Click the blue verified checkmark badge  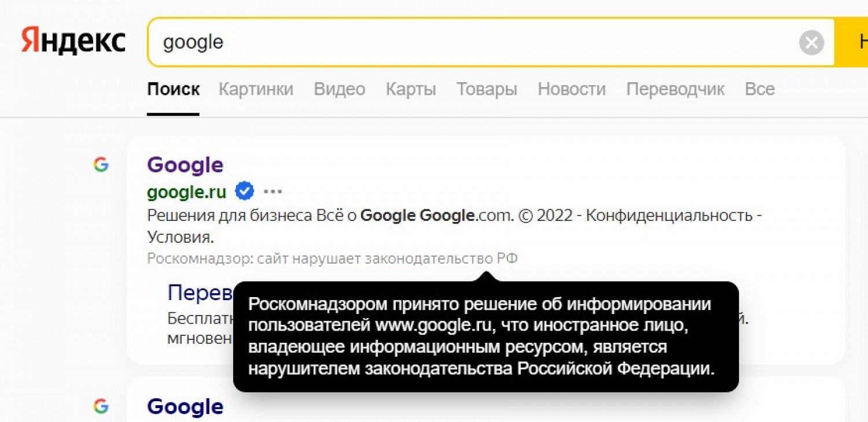pos(244,191)
